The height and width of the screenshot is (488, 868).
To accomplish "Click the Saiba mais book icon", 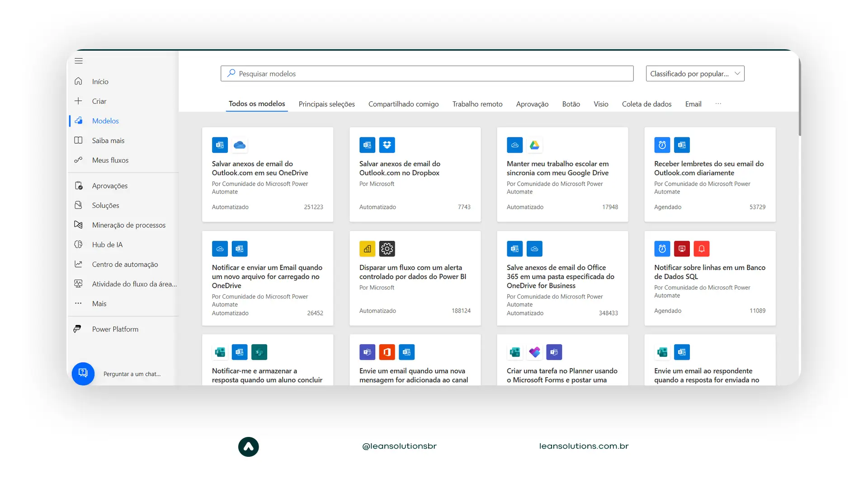I will (78, 140).
